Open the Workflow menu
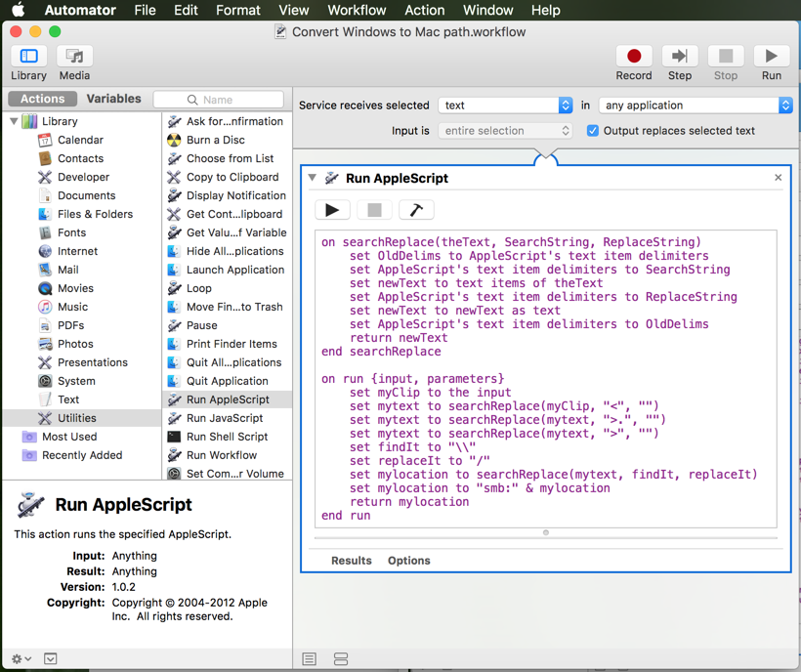801x672 pixels. 356,11
